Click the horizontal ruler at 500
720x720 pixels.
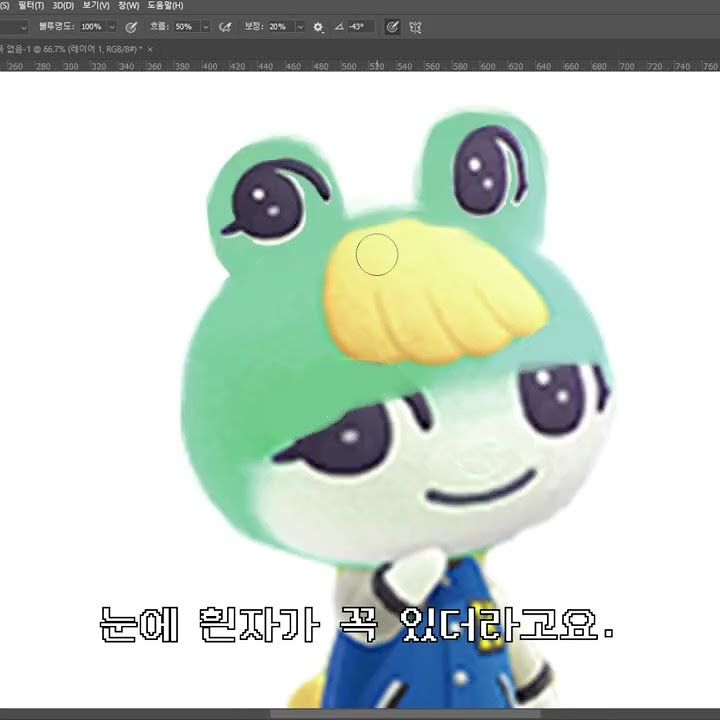coord(349,66)
